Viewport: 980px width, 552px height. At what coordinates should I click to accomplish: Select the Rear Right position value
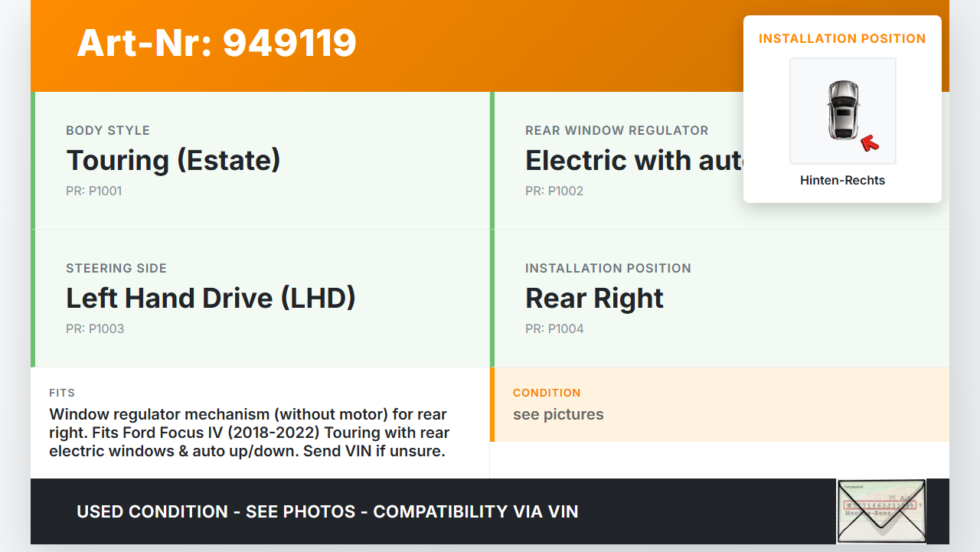(x=594, y=299)
